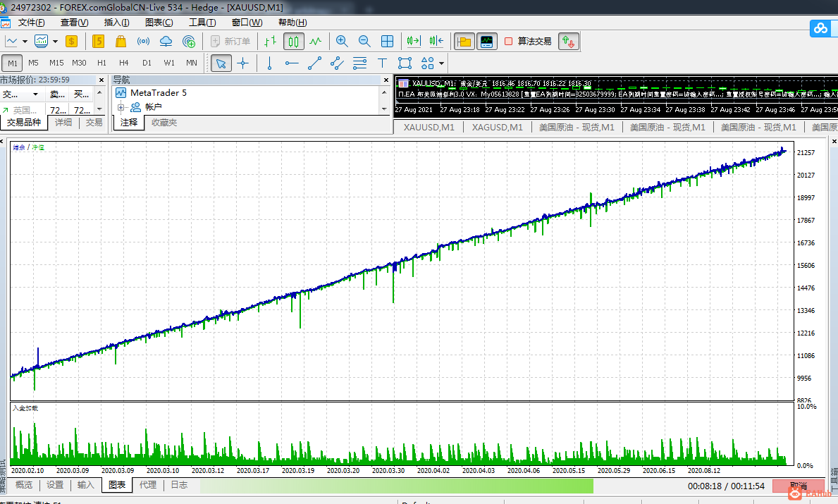Expand the 帐户 tree node in navigator
Viewport: 838px width, 504px height.
pos(121,107)
